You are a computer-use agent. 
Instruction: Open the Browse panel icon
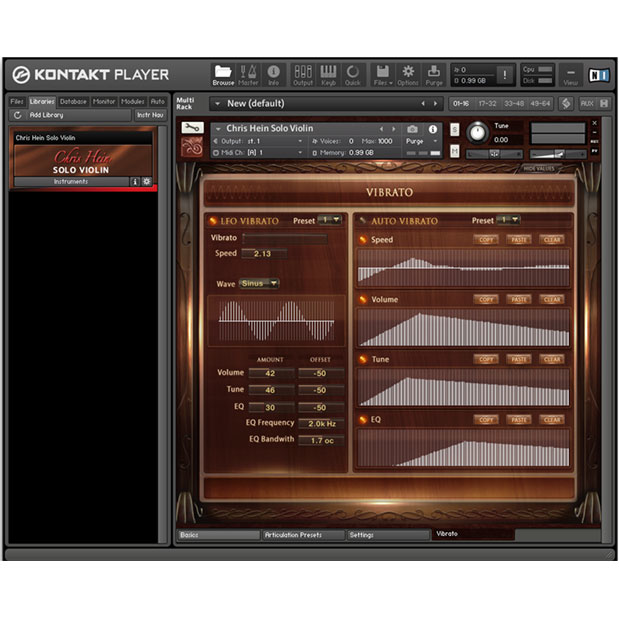click(x=223, y=75)
